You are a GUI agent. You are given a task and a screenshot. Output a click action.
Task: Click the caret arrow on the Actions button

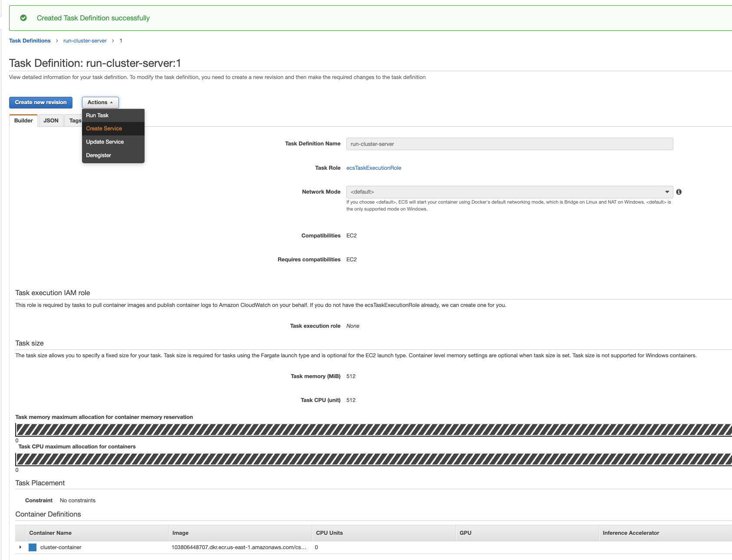click(x=112, y=102)
